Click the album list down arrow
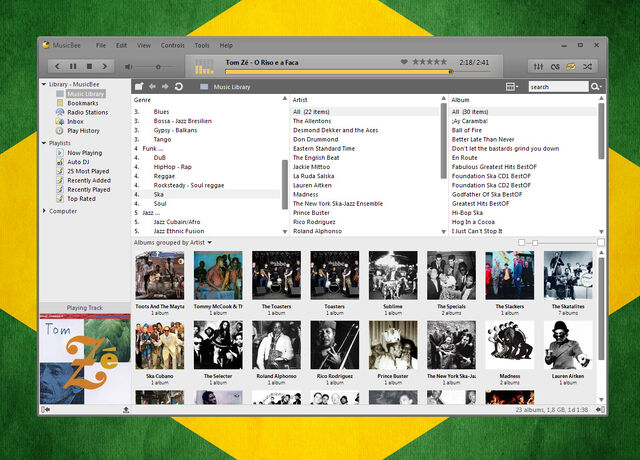The image size is (640, 460). 601,232
